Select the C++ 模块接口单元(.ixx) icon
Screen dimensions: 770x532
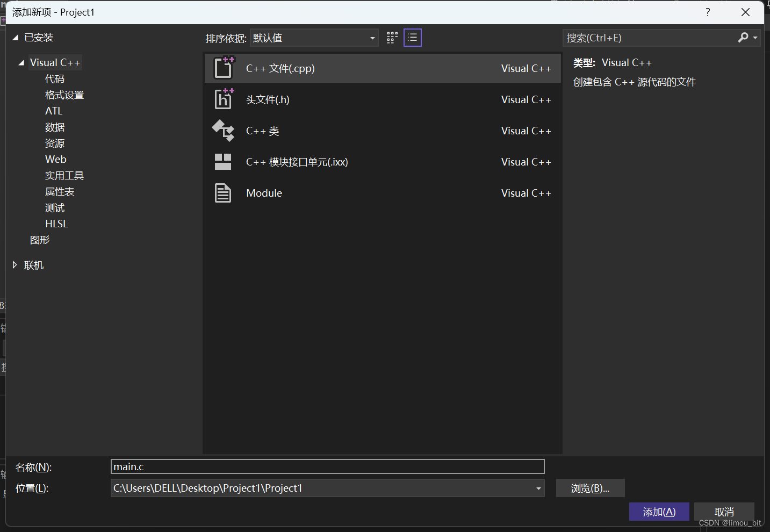tap(223, 162)
